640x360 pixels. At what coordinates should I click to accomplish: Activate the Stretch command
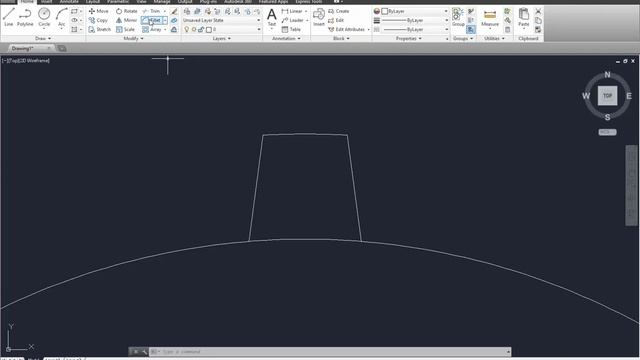pyautogui.click(x=100, y=29)
